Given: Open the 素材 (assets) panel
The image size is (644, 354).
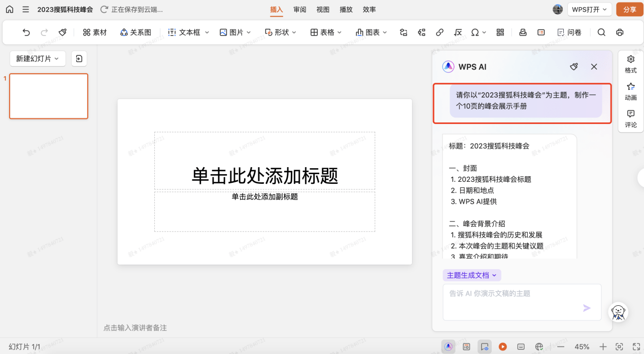Looking at the screenshot, I should pyautogui.click(x=95, y=32).
